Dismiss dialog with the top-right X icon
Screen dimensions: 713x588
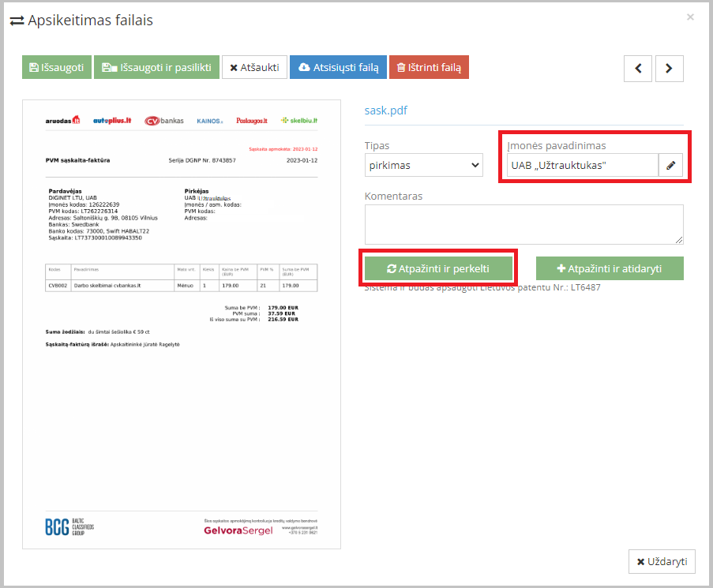coord(690,17)
